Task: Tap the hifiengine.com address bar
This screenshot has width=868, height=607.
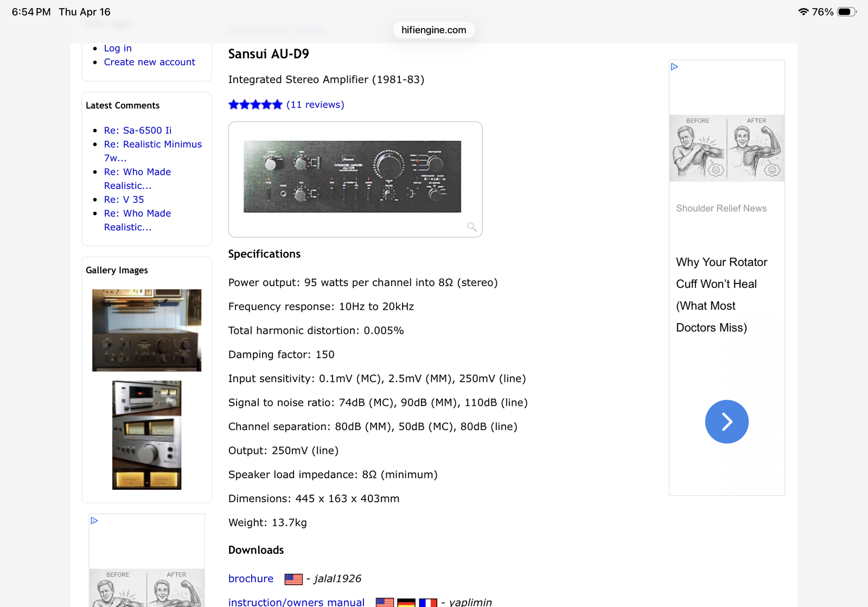Action: click(x=433, y=30)
